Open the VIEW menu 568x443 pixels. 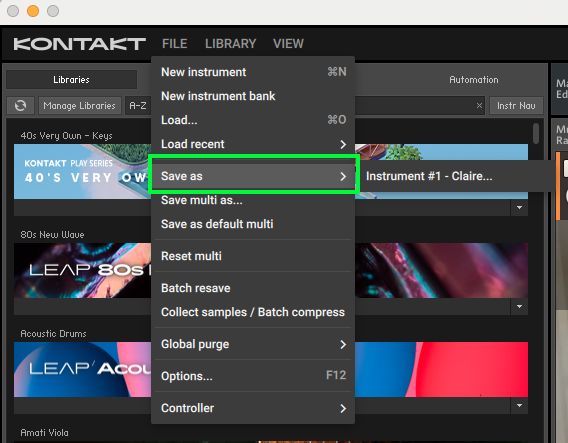[288, 44]
